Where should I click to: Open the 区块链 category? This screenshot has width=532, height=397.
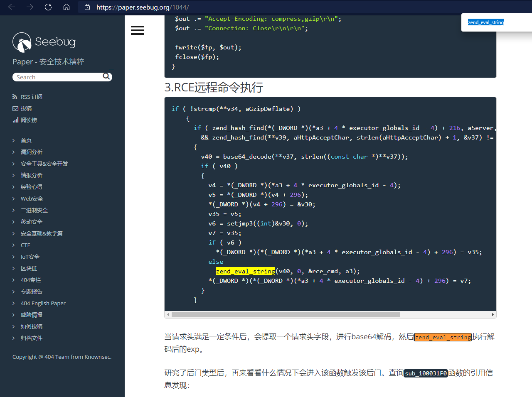tap(29, 268)
